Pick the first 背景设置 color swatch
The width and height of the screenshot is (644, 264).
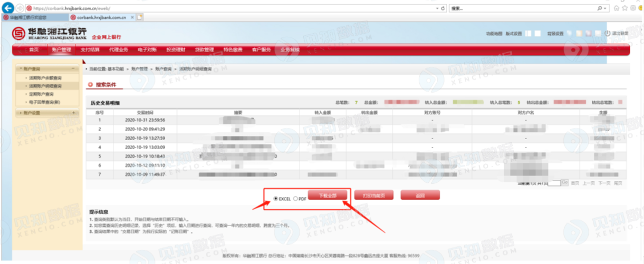click(570, 34)
